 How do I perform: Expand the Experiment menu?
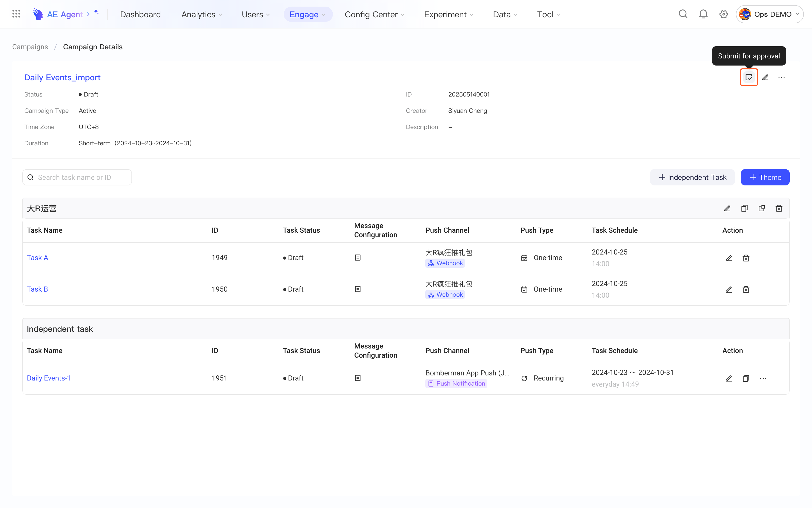click(x=449, y=14)
